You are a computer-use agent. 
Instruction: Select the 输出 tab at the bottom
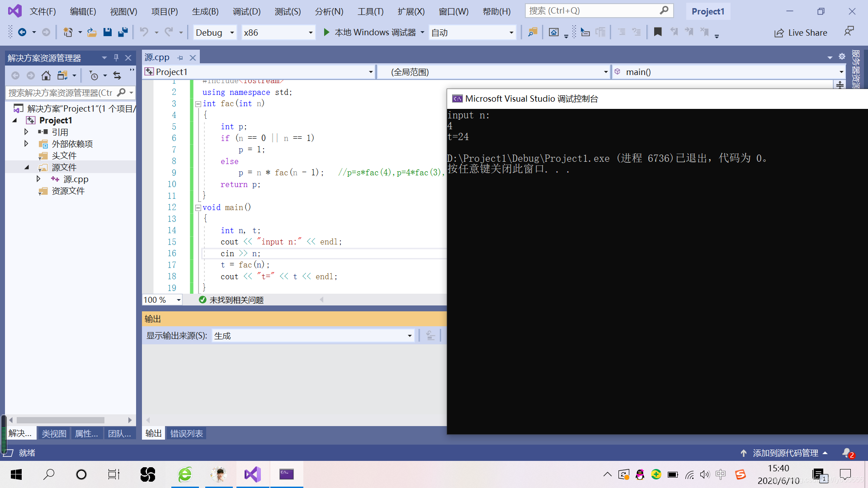(x=153, y=433)
